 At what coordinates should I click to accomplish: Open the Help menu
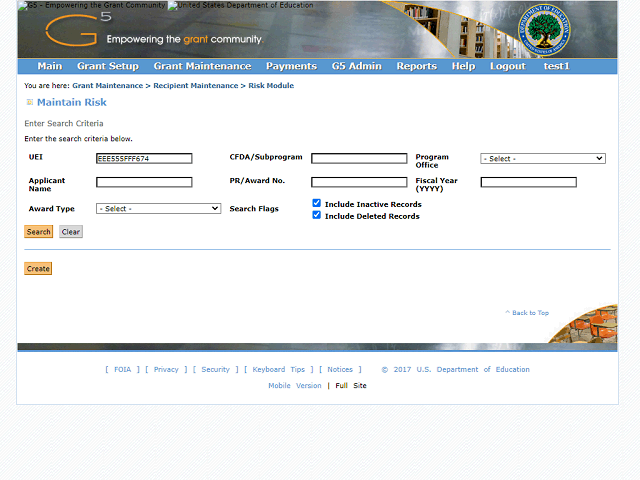pyautogui.click(x=463, y=66)
